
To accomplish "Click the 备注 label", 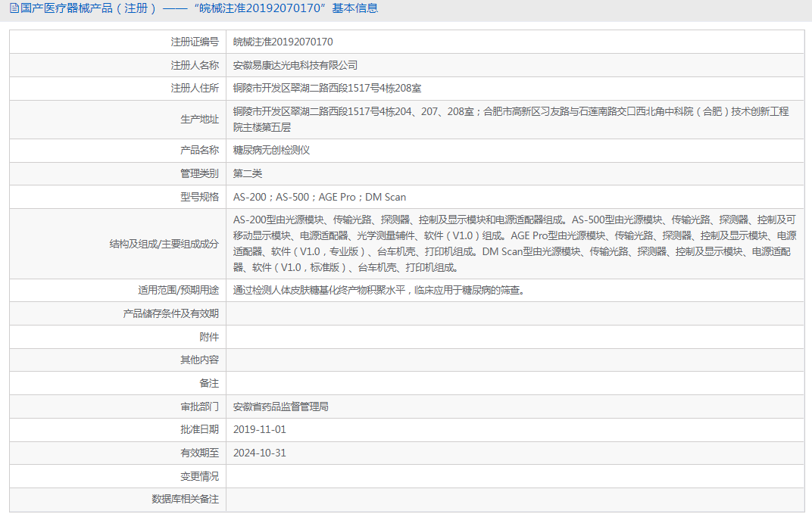I will click(x=209, y=383).
